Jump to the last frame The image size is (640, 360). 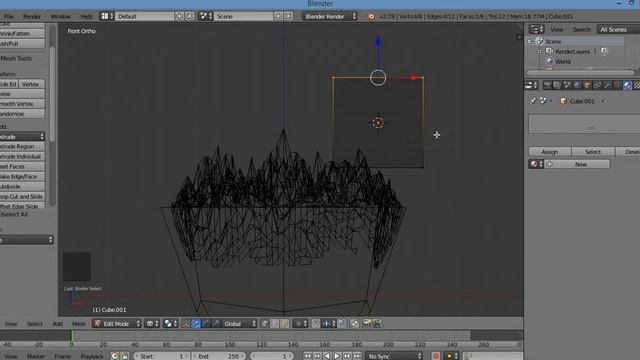click(x=357, y=356)
